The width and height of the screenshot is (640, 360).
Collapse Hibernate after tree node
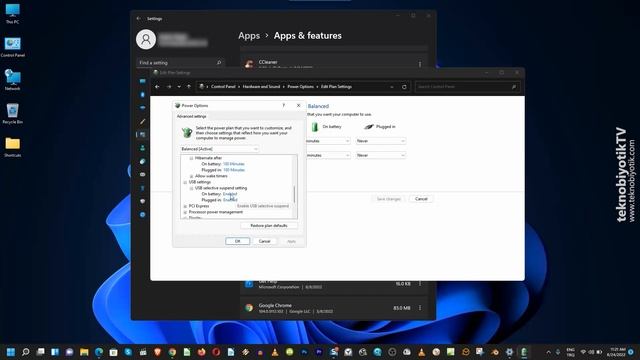pyautogui.click(x=191, y=158)
